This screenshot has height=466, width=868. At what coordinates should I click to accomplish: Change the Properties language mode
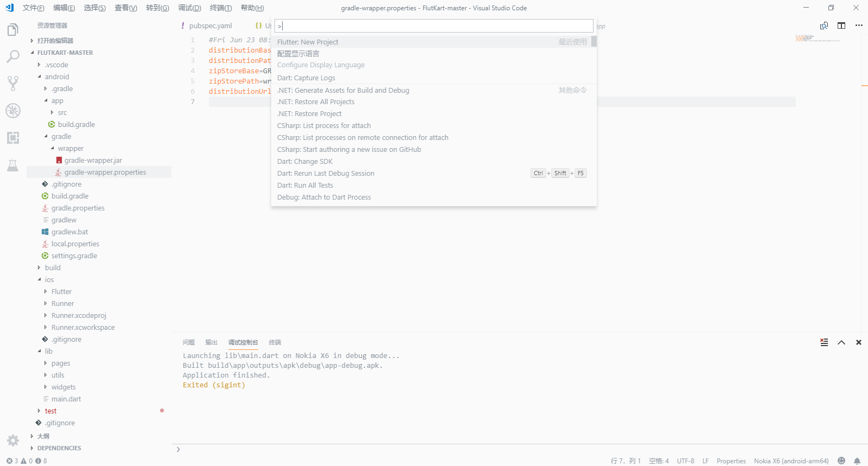tap(731, 461)
